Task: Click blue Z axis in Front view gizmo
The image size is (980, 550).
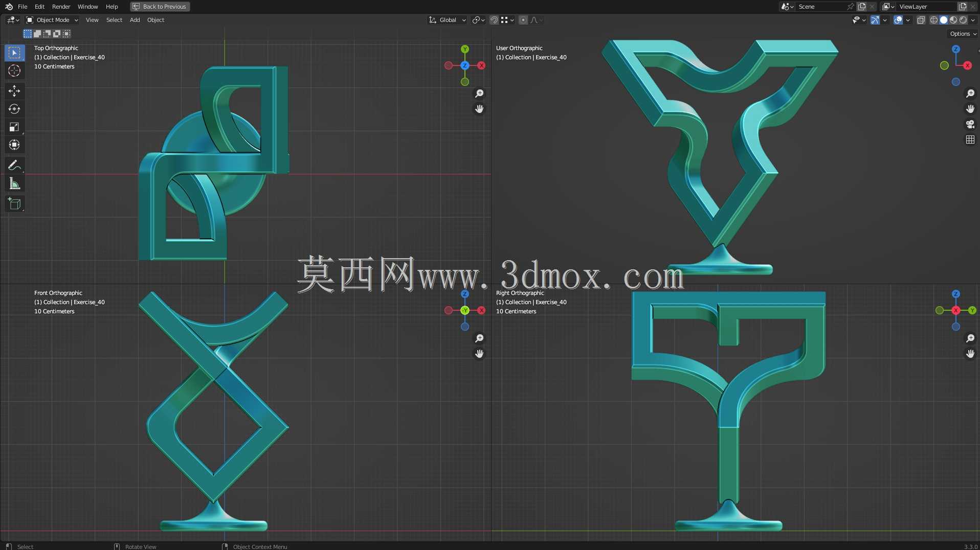Action: pyautogui.click(x=465, y=294)
